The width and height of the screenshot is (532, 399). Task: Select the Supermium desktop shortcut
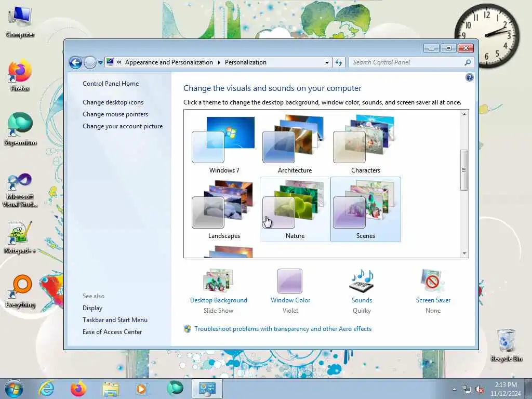pos(20,129)
